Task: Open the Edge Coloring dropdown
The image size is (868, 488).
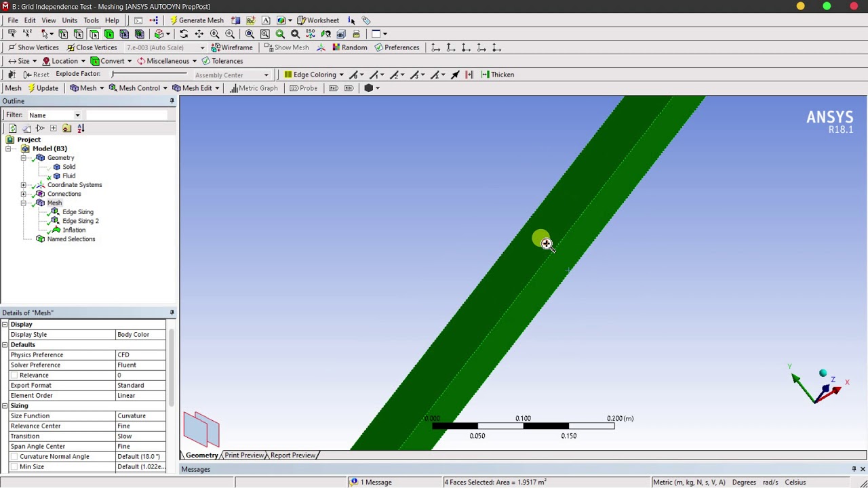Action: pos(314,75)
